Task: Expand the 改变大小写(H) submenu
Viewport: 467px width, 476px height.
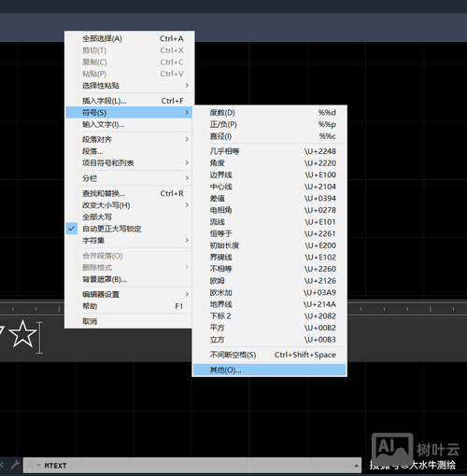Action: click(x=129, y=205)
